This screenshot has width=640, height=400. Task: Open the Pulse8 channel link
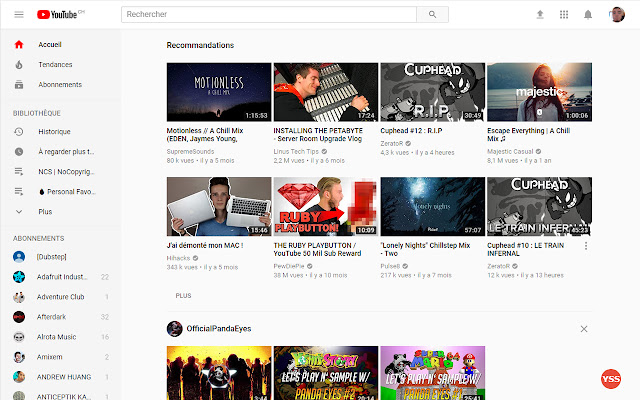point(390,266)
